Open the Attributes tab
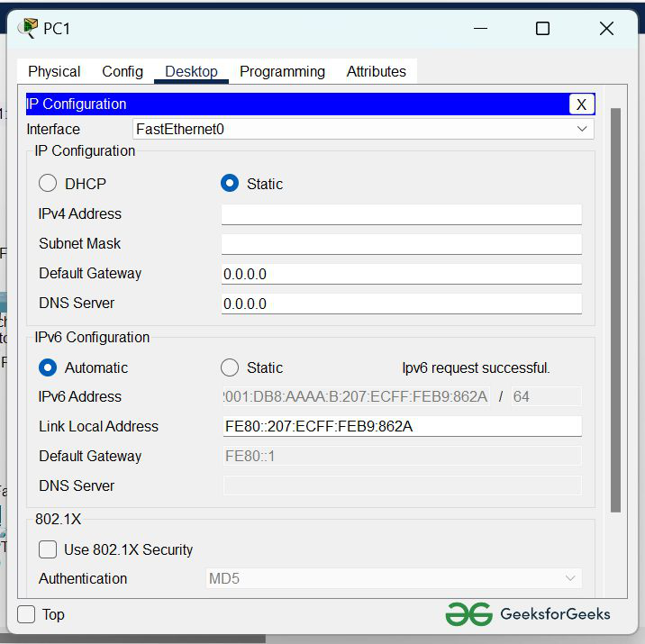The image size is (645, 644). coord(376,71)
